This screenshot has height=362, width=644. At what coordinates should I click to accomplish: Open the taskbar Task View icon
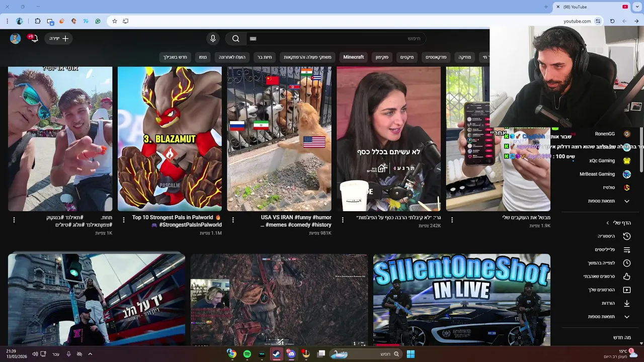(321, 354)
